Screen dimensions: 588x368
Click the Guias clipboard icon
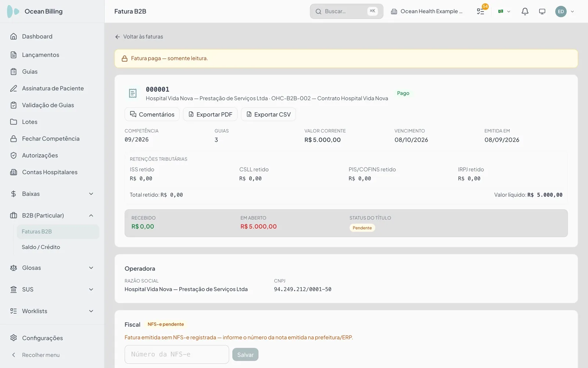[14, 72]
